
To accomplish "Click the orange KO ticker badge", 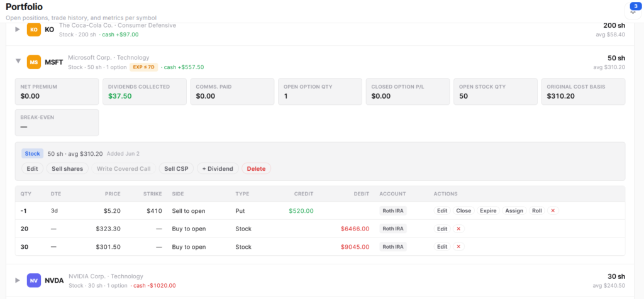I will point(34,30).
